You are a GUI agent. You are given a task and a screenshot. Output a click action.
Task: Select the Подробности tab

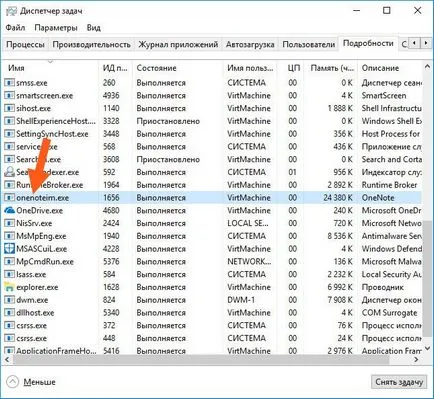(x=368, y=43)
